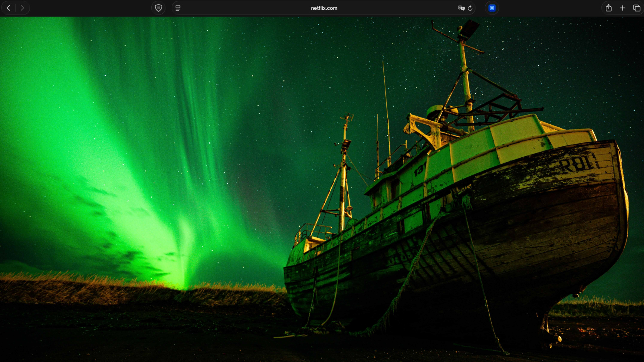Click the forward navigation arrow
The width and height of the screenshot is (644, 362).
coord(22,8)
